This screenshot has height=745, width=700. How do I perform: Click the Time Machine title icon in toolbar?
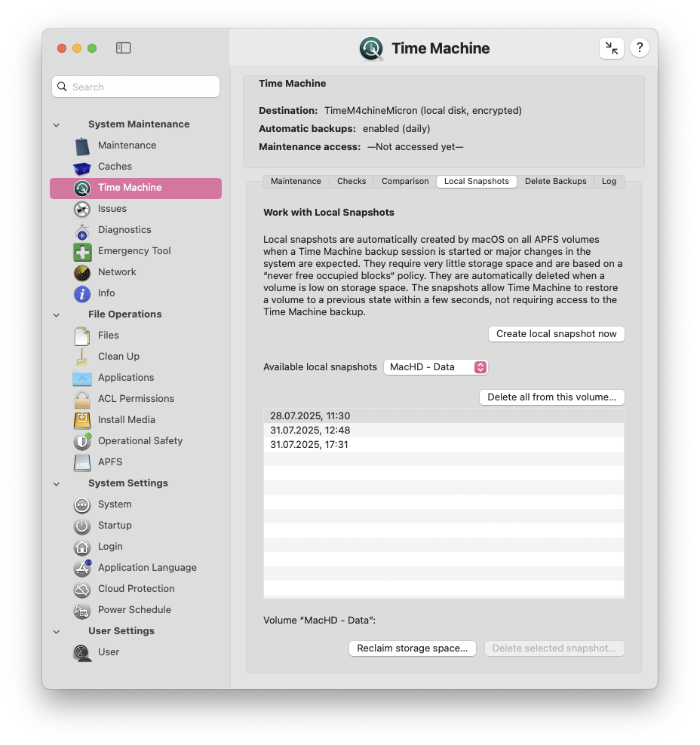[x=371, y=48]
